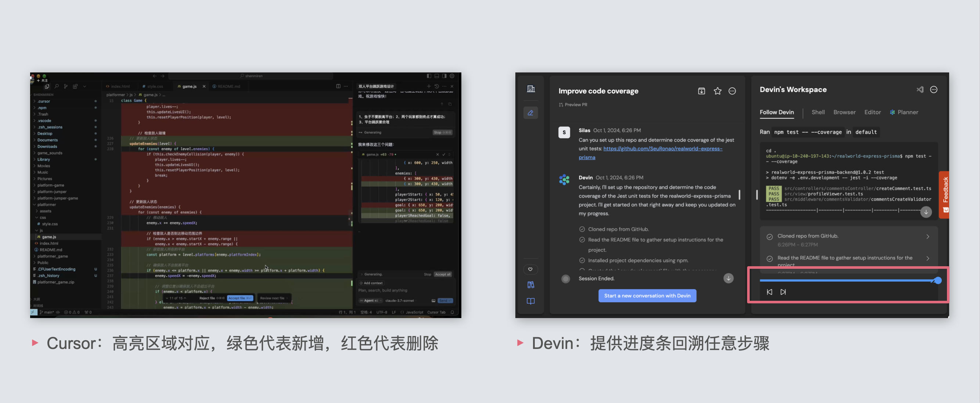Open the Devin's Workspace ellipsis menu
This screenshot has width=980, height=403.
[x=934, y=89]
